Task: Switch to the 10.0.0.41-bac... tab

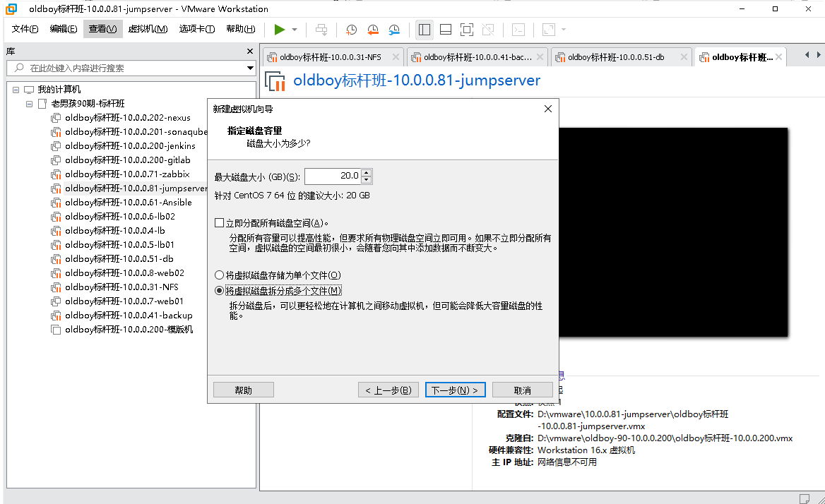Action: click(477, 57)
